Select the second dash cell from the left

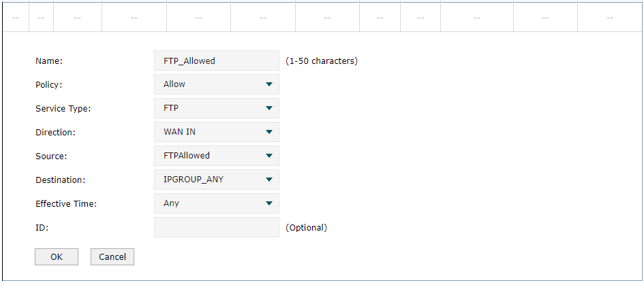[x=41, y=18]
